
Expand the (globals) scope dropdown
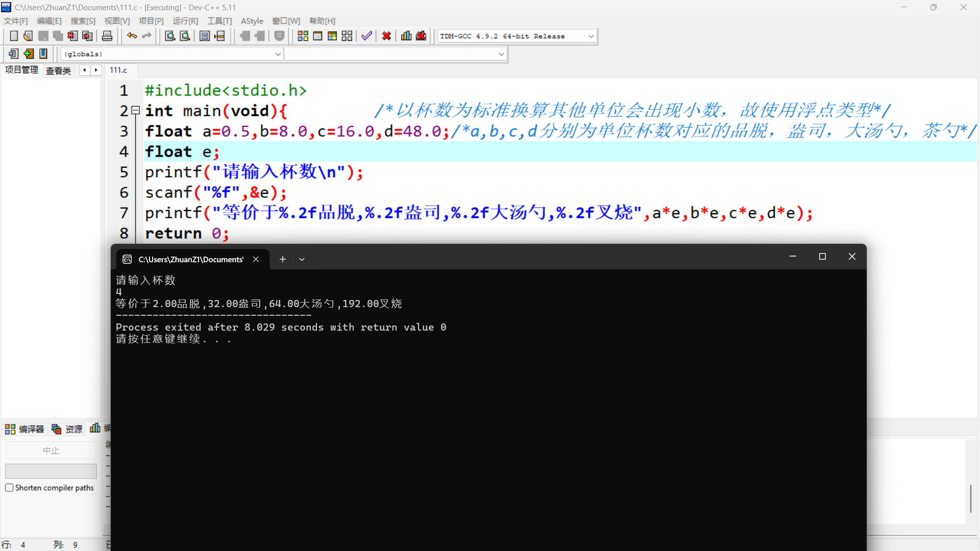click(278, 54)
